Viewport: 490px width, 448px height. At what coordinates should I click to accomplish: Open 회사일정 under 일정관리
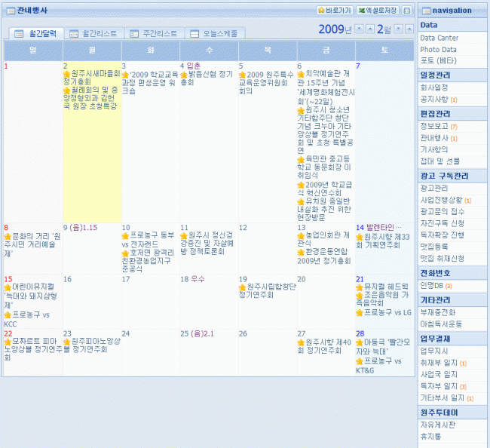(x=433, y=87)
